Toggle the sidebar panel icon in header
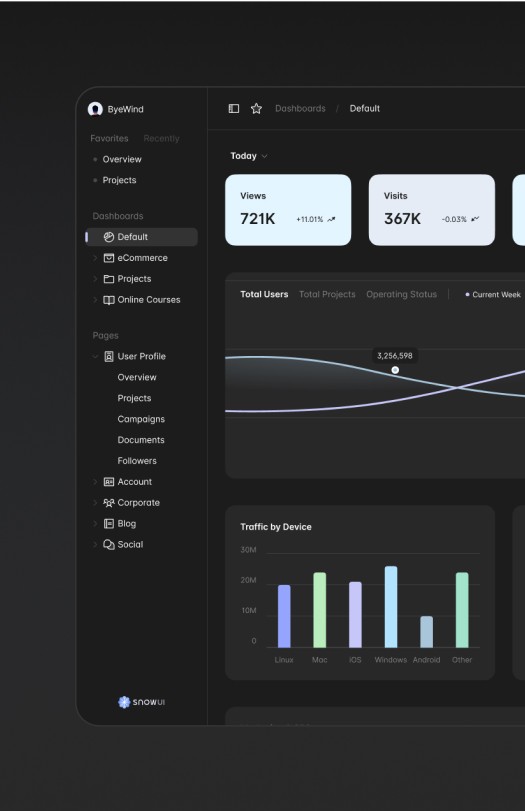Screen dimensions: 525x811 pyautogui.click(x=234, y=109)
